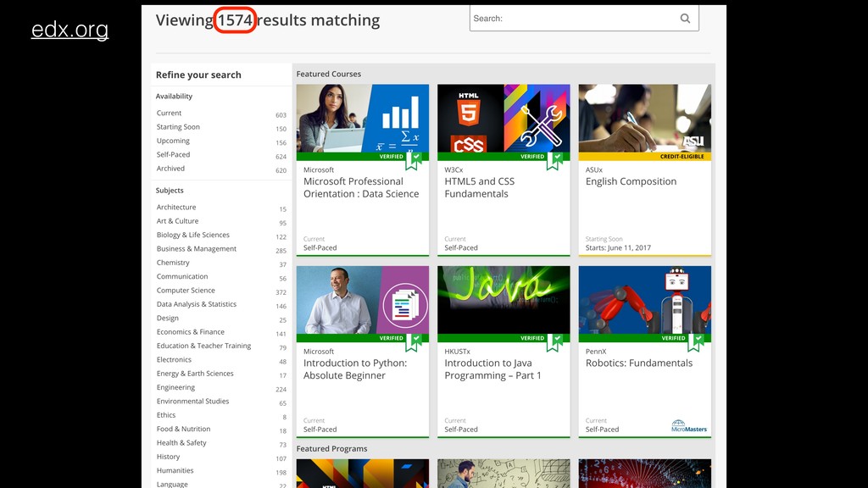Screen dimensions: 868x488
Task: Select the Ethics subject
Action: [x=166, y=414]
